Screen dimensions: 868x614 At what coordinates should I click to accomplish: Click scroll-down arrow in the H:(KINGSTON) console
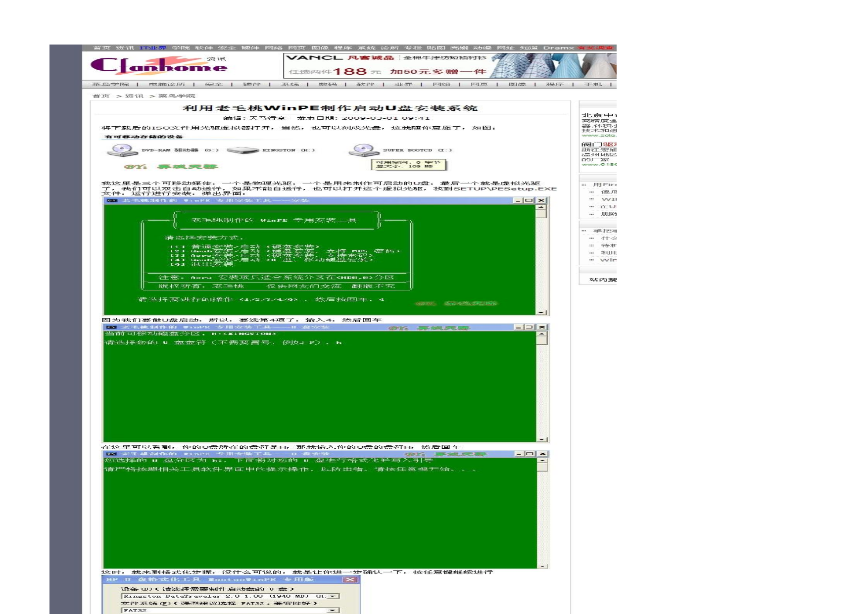click(542, 439)
